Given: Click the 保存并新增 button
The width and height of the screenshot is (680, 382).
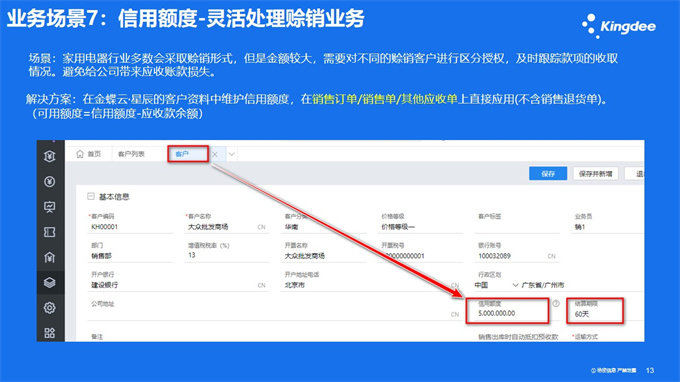Looking at the screenshot, I should pyautogui.click(x=595, y=173).
